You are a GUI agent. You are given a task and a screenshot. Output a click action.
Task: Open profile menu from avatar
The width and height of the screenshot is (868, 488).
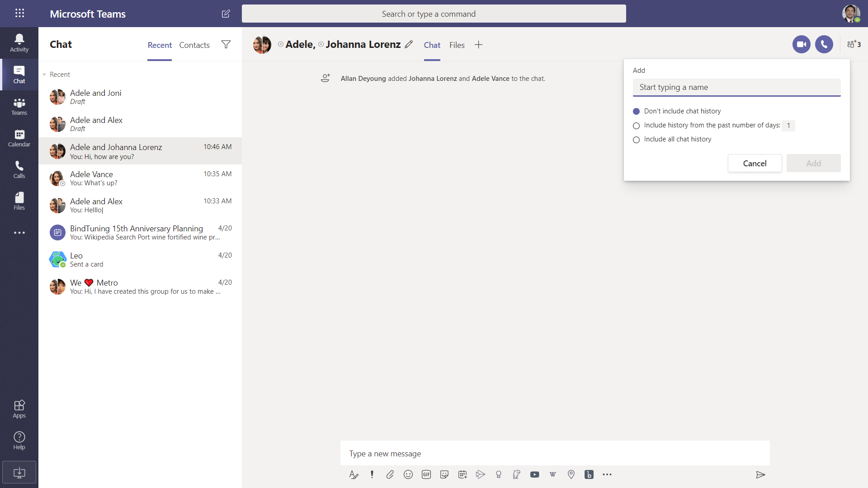[x=851, y=14]
